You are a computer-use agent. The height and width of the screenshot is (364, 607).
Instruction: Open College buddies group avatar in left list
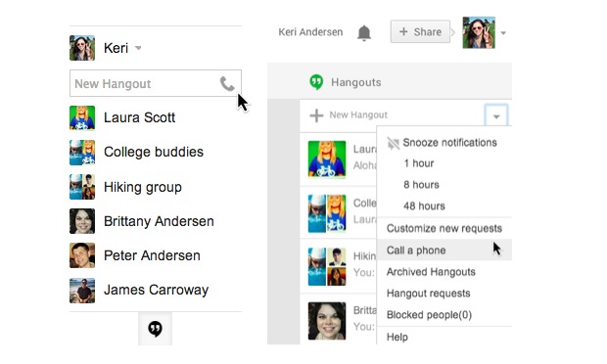[x=82, y=153]
